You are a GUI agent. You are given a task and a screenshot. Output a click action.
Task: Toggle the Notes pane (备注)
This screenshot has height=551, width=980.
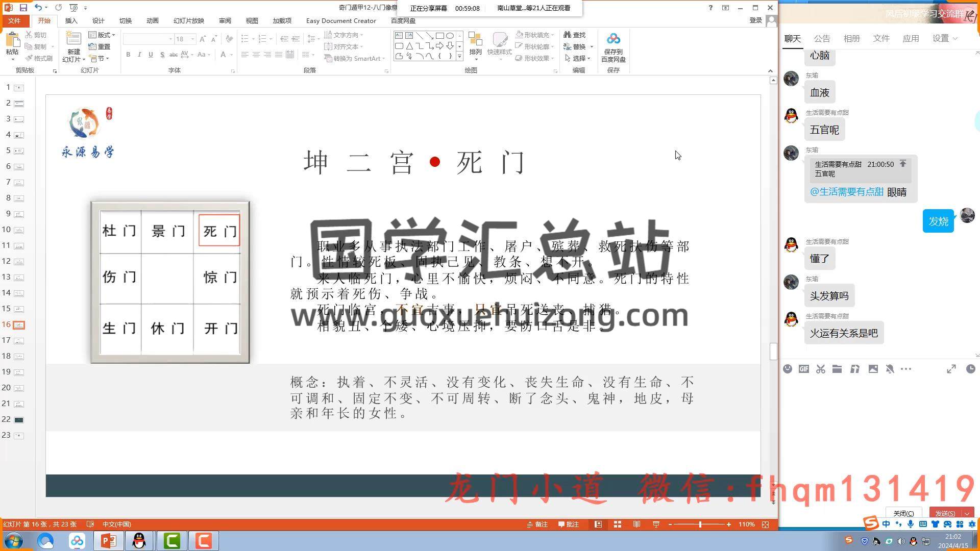click(537, 524)
